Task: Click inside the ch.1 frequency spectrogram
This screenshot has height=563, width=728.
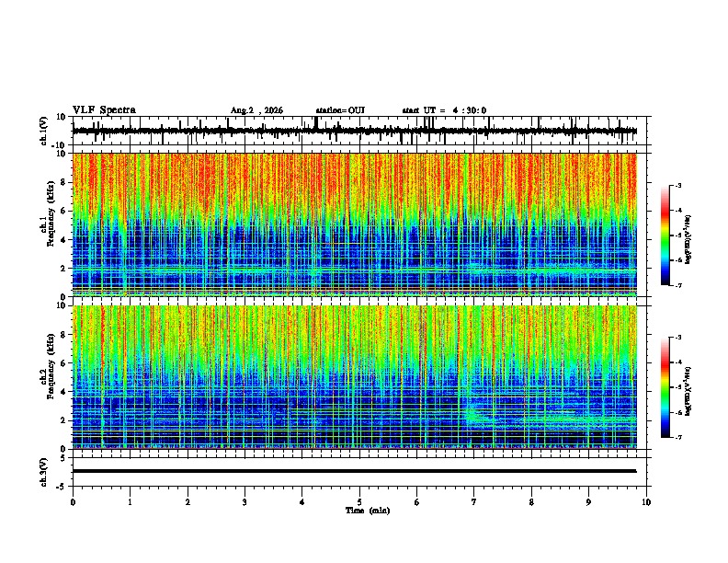Action: 354,224
